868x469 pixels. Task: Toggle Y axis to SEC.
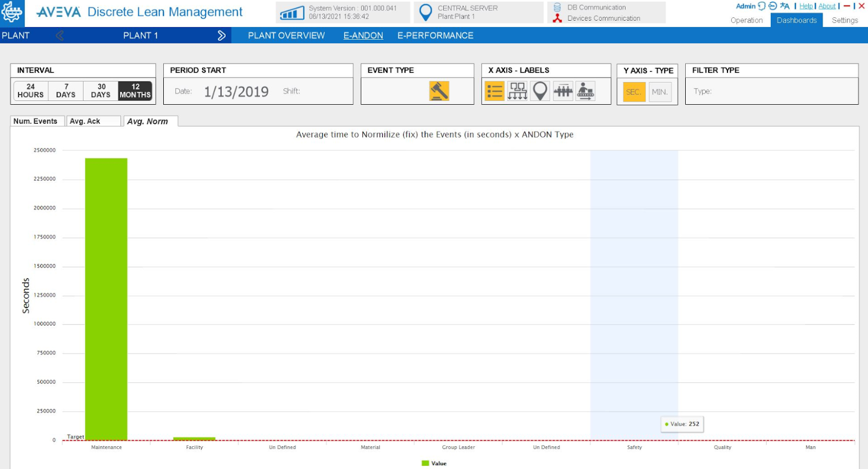click(634, 92)
